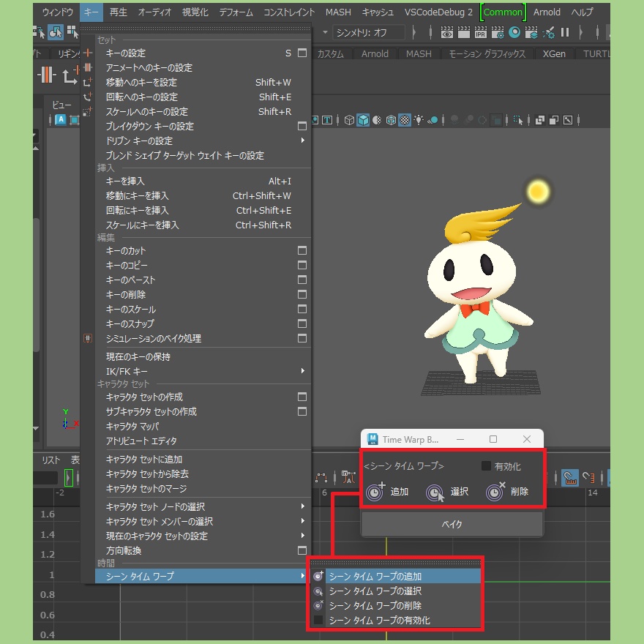Open the キー menu in menu bar
Image resolution: width=644 pixels, height=644 pixels.
pyautogui.click(x=91, y=12)
